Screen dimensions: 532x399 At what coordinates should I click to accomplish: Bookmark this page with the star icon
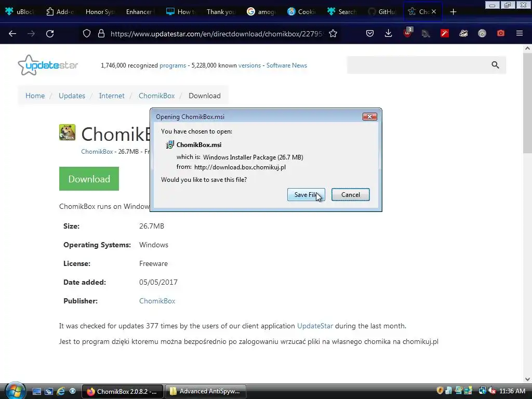point(333,34)
